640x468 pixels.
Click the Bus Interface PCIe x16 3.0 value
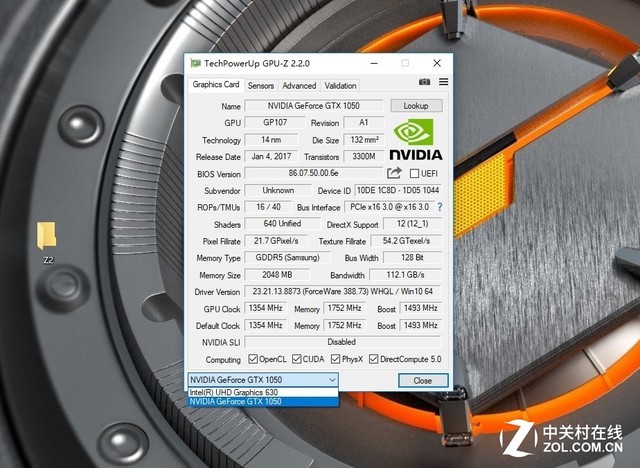(x=389, y=207)
